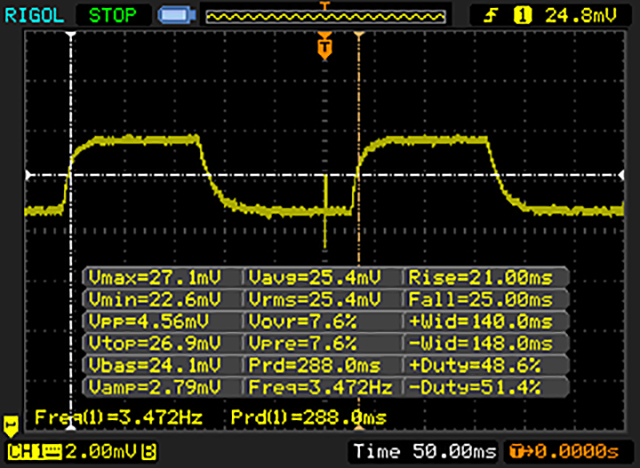Viewport: 640px width, 468px height.
Task: Select the Vavg=25.4mV measurement
Action: click(x=314, y=278)
